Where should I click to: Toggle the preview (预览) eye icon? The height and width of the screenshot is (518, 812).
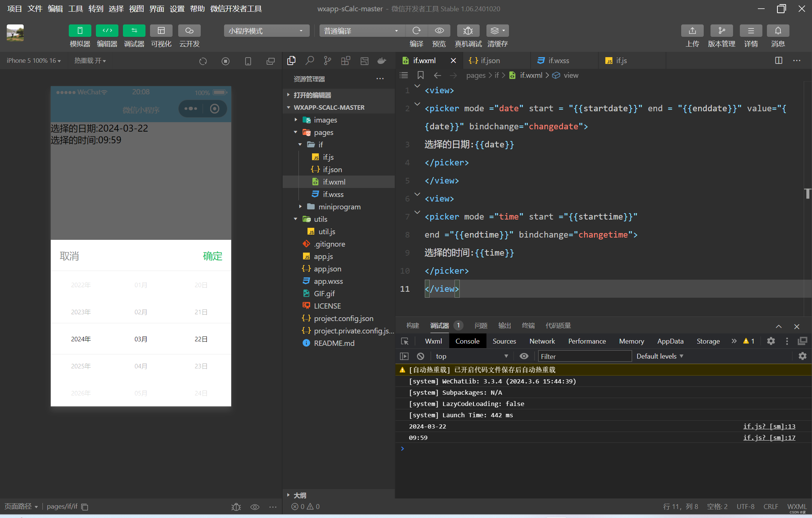point(439,31)
